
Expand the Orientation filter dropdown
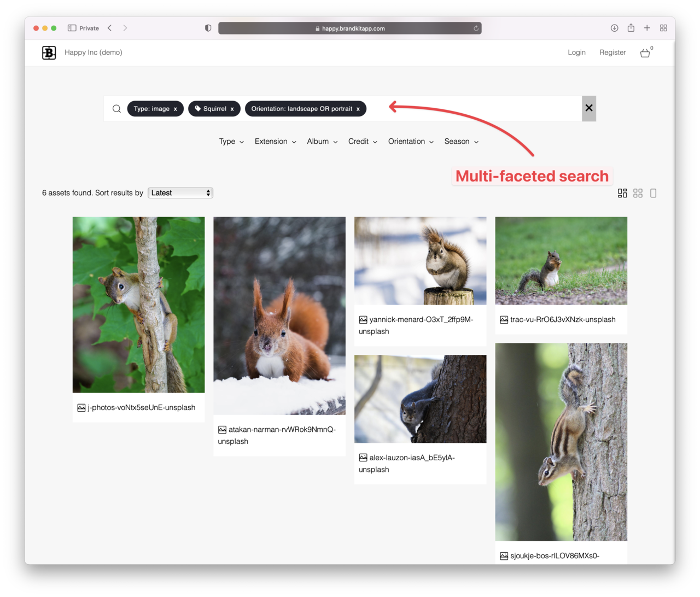click(411, 142)
